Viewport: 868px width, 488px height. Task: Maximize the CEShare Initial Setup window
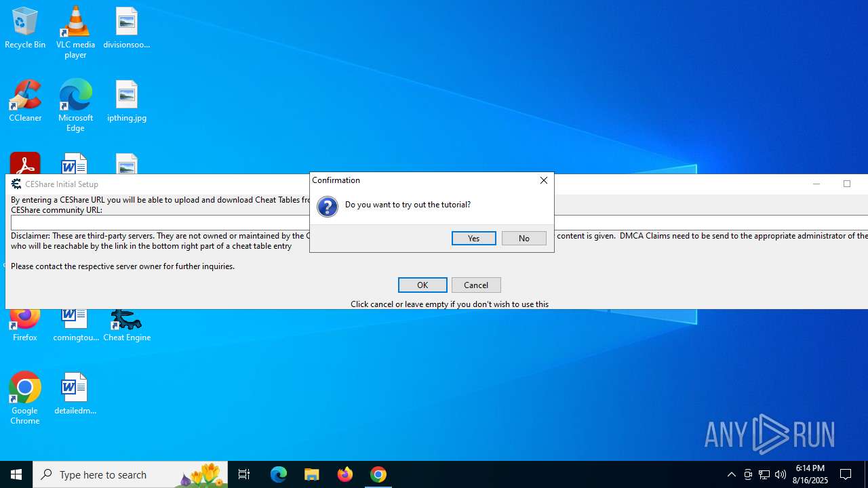point(847,184)
